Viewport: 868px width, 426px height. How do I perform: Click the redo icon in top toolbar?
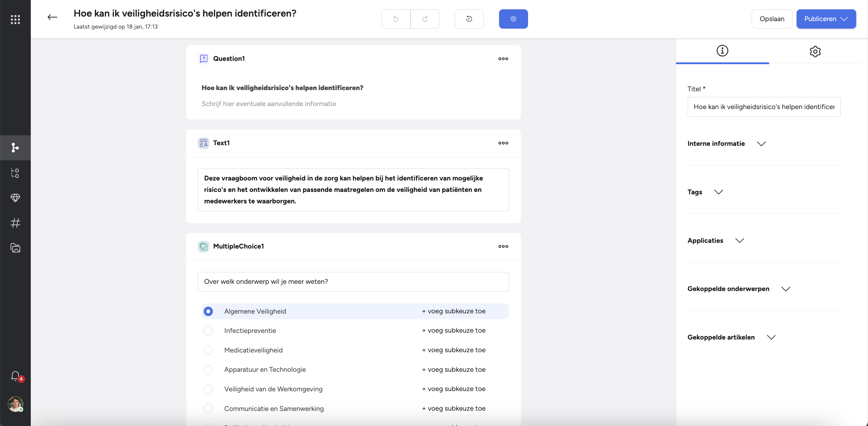tap(425, 19)
